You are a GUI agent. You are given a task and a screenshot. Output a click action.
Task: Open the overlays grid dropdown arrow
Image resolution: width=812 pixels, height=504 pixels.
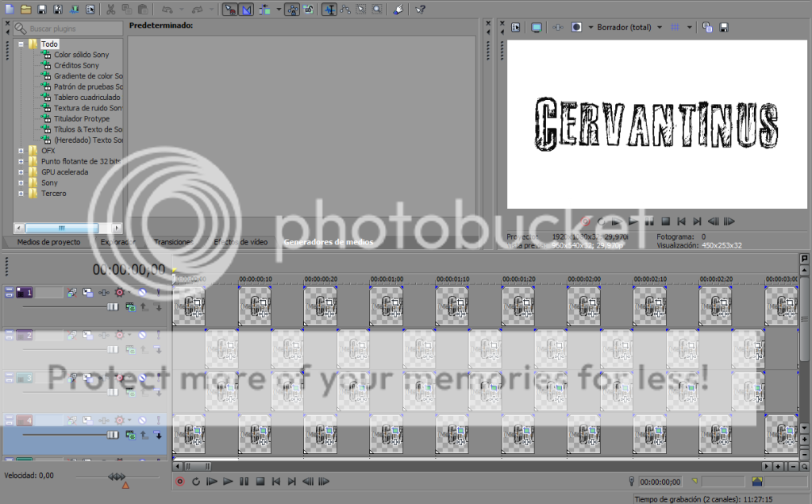tap(689, 28)
